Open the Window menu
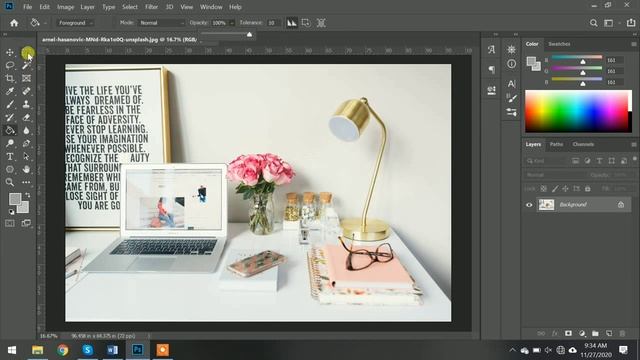This screenshot has height=360, width=640. pyautogui.click(x=211, y=7)
